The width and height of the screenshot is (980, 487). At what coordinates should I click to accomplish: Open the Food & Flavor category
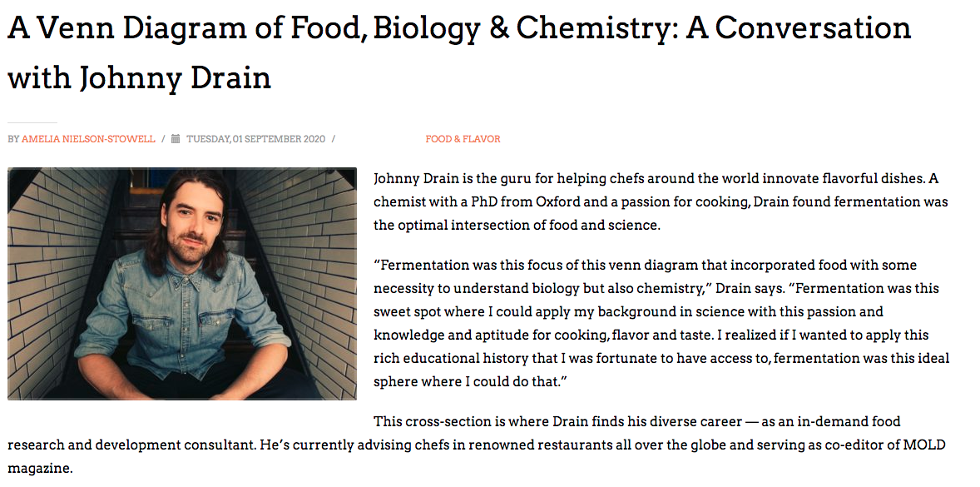point(463,139)
